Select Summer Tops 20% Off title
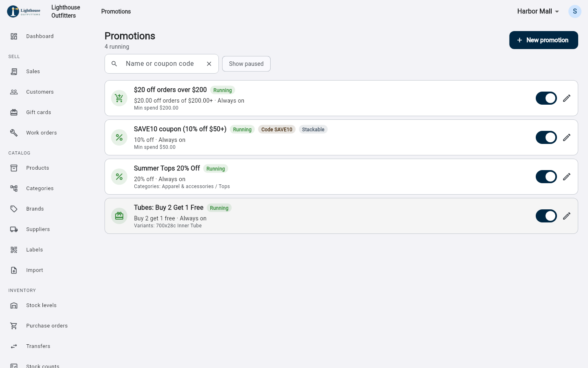 167,168
